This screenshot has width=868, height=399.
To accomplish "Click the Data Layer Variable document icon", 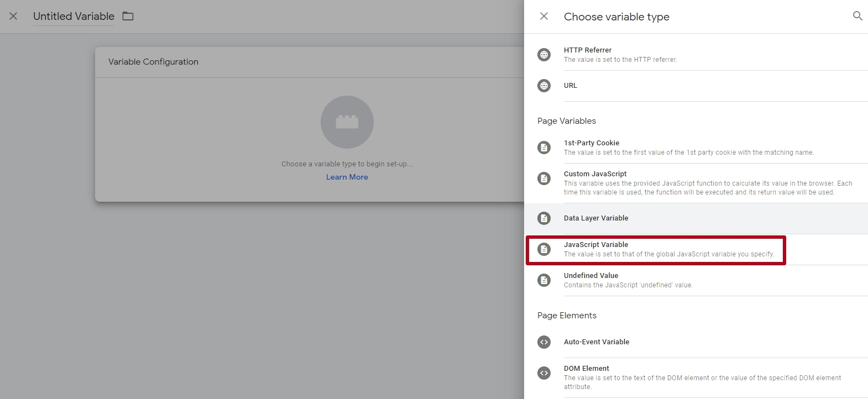I will (x=544, y=218).
